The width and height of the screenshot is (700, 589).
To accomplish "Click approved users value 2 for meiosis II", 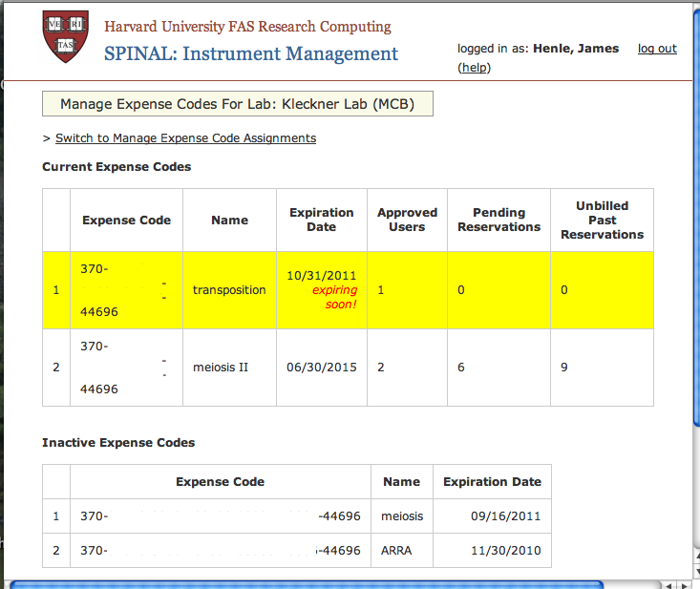I will click(381, 368).
